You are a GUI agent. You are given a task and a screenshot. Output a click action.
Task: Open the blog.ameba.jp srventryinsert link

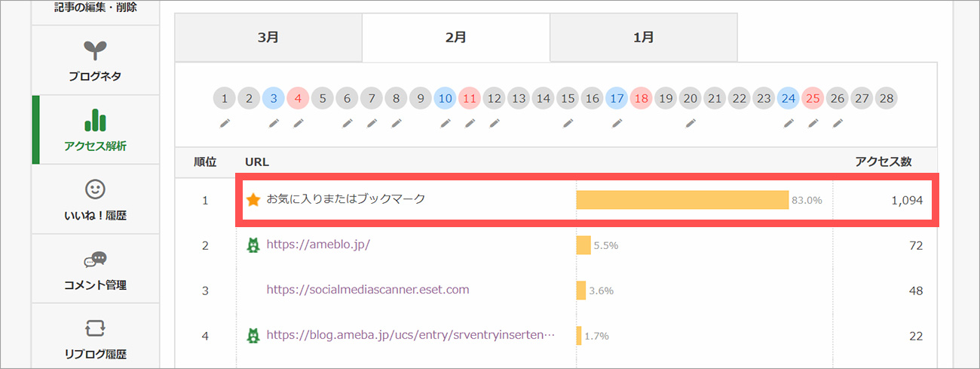pyautogui.click(x=411, y=335)
